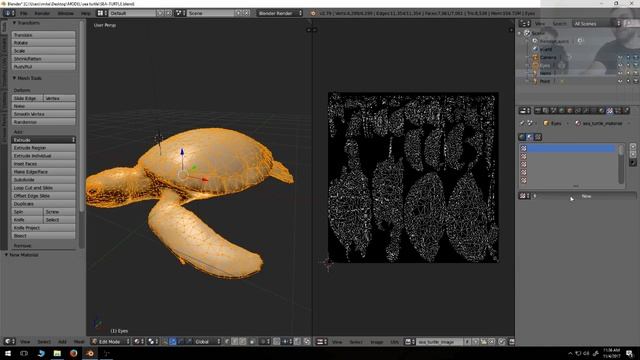Open the UV editor type selector icon
Viewport: 640px width, 360px height.
[321, 341]
